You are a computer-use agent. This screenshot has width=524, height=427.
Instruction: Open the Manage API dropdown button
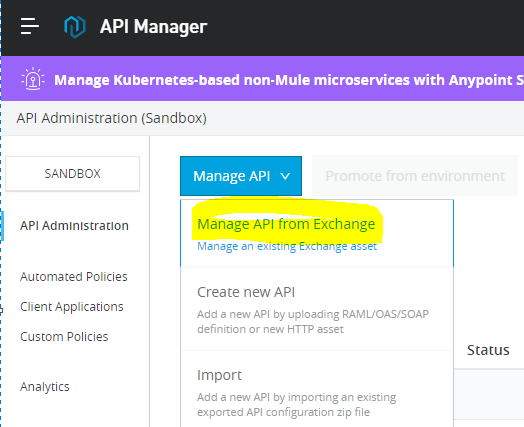pos(241,176)
